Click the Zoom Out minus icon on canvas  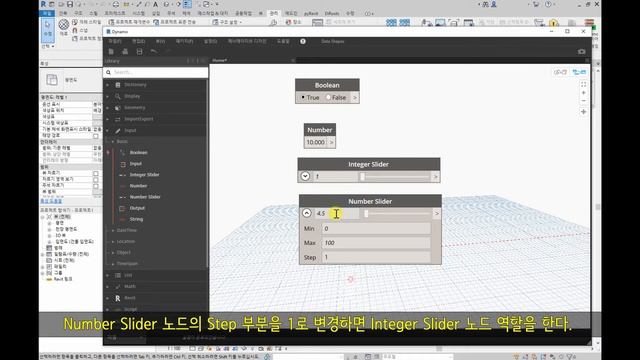pyautogui.click(x=583, y=101)
